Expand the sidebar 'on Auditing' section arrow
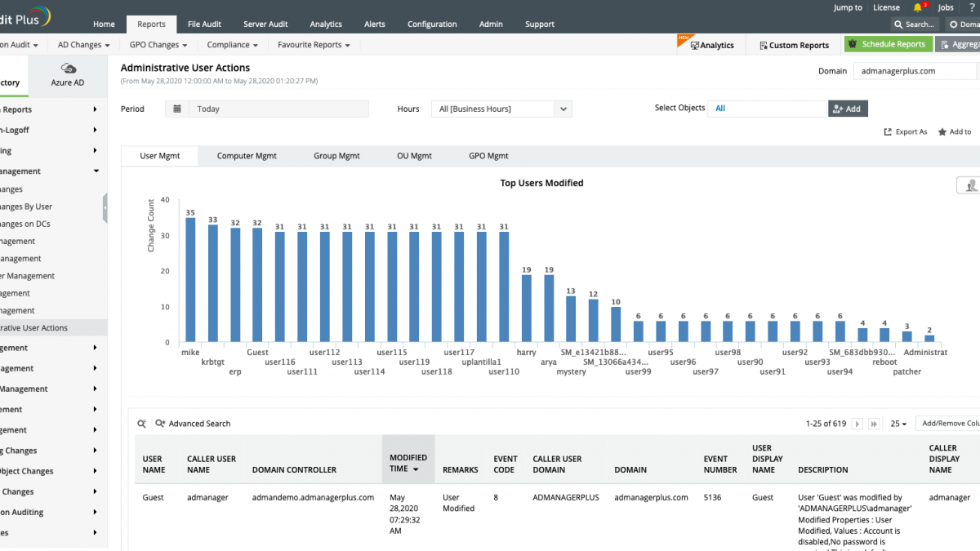 click(x=95, y=512)
